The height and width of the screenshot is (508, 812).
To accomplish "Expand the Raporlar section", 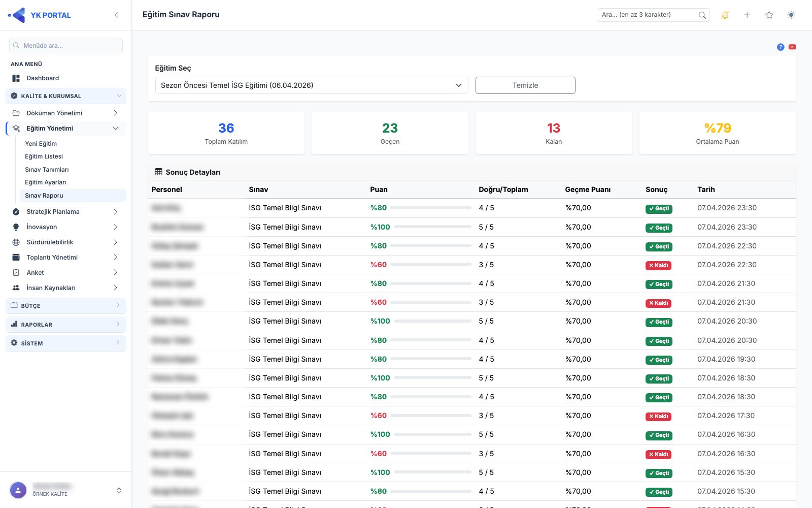I will tap(66, 325).
